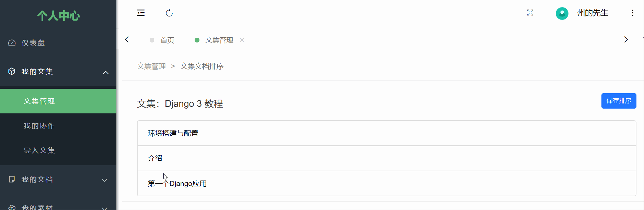The width and height of the screenshot is (644, 210).
Task: Switch to the 首页 tab
Action: pyautogui.click(x=167, y=40)
